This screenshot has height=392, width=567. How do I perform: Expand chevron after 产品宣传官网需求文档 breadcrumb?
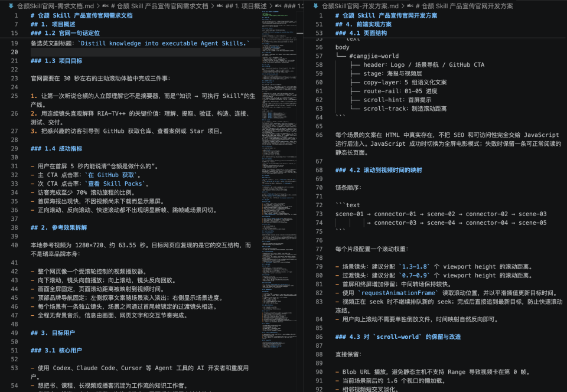tap(213, 6)
